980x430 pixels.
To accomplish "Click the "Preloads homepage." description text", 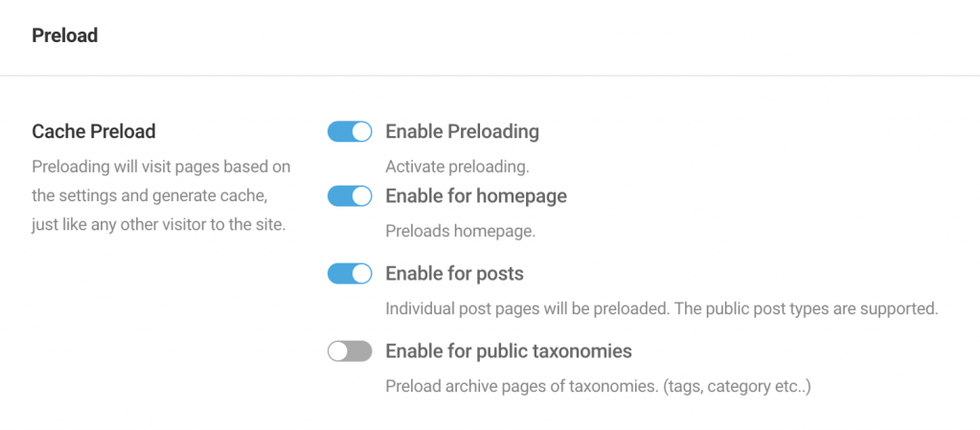I will (x=460, y=231).
